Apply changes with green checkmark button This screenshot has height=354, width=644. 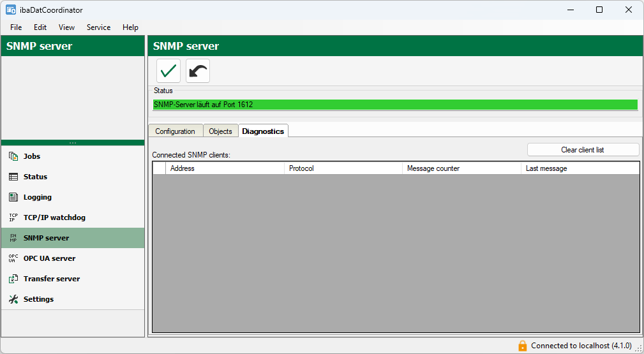pyautogui.click(x=168, y=71)
